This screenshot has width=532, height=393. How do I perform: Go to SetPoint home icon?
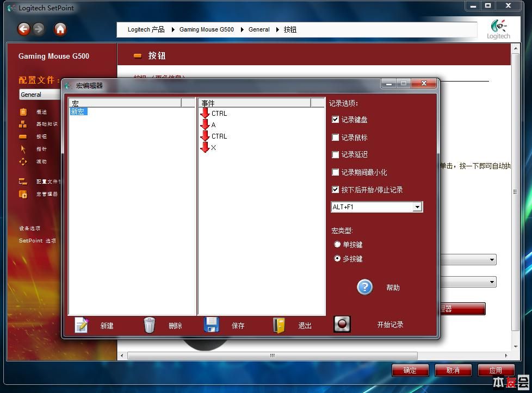(60, 29)
